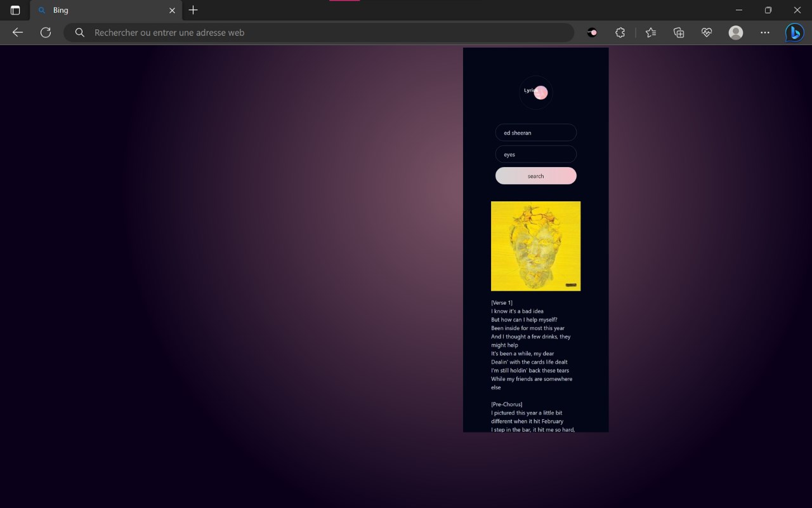812x508 pixels.
Task: Click "I'm still holdin' back these tears"
Action: coord(530,371)
